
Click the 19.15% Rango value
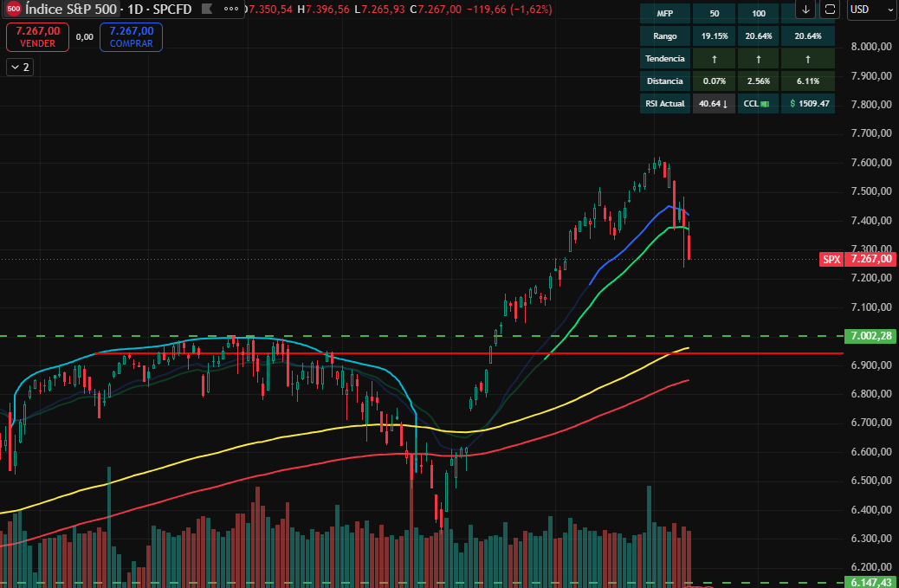[714, 36]
